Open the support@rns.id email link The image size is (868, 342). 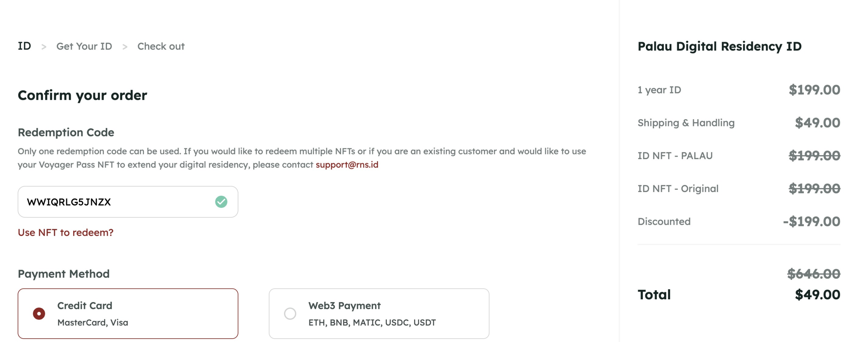[347, 165]
